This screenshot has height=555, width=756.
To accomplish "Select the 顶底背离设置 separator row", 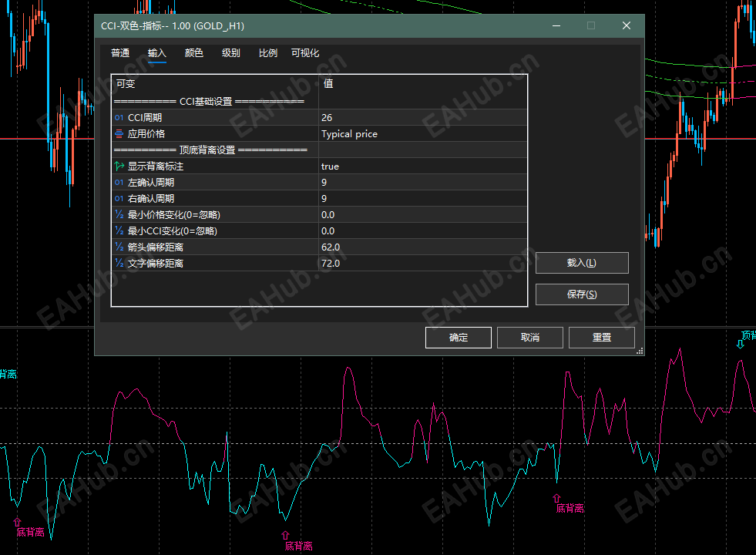I will tap(319, 150).
